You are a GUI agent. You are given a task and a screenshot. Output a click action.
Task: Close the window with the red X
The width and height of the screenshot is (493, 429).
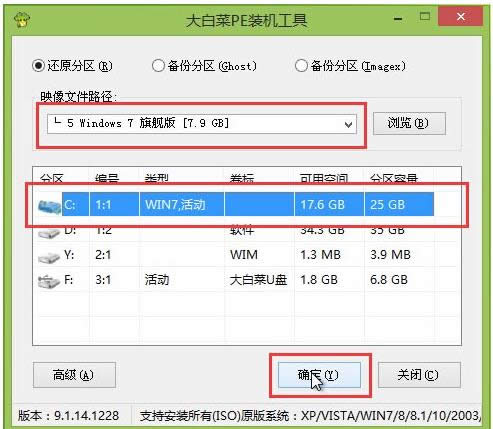point(460,16)
